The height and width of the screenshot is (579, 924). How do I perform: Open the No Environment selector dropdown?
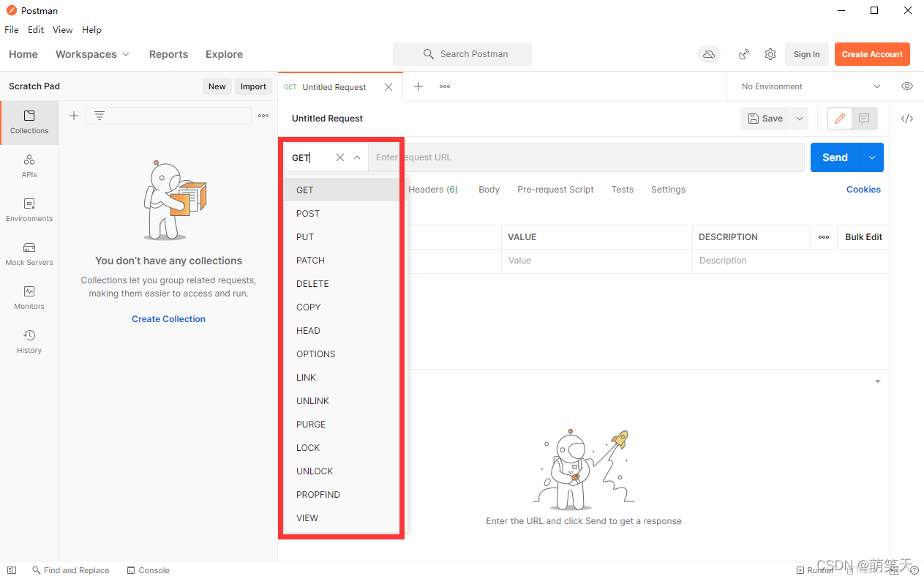point(811,86)
